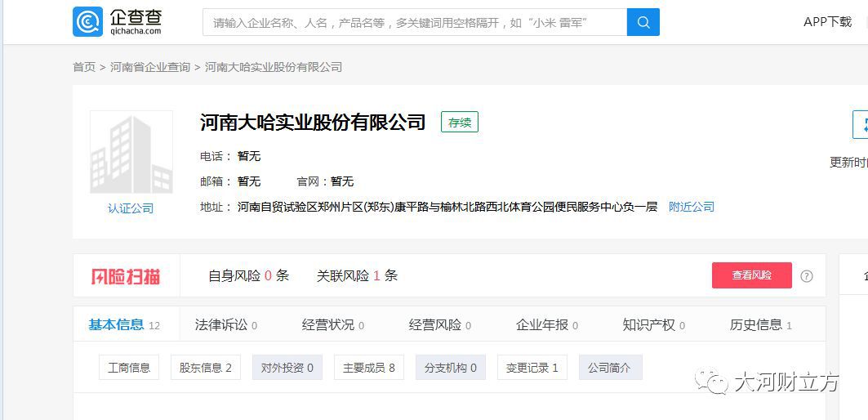Image resolution: width=868 pixels, height=420 pixels.
Task: Switch to 经营风险 tab
Action: tap(440, 324)
